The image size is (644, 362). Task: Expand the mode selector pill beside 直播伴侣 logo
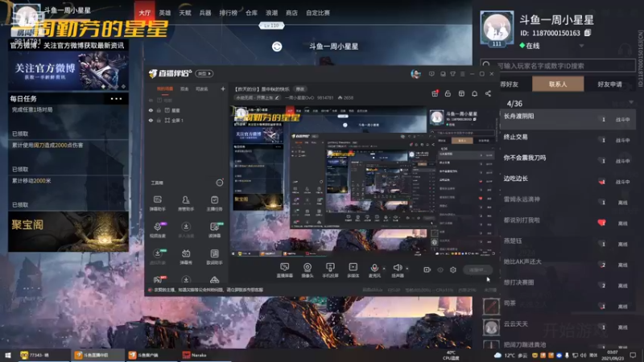[x=204, y=74]
